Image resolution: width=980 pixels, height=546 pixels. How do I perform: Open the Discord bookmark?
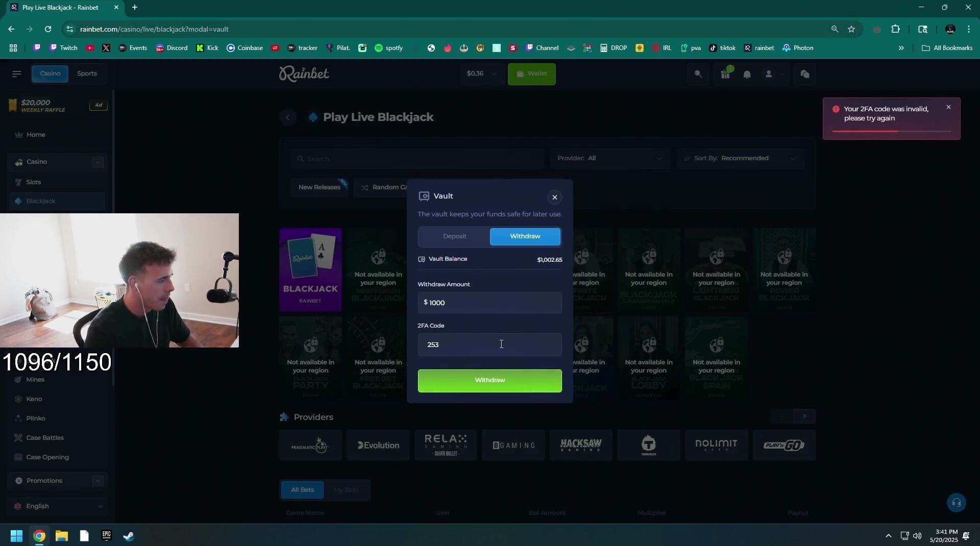tap(171, 48)
